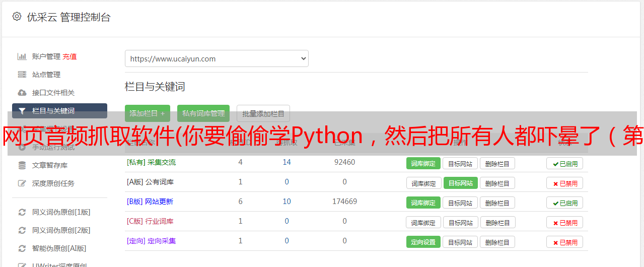
Task: Click the database icon for 文章暂存库
Action: tap(22, 165)
